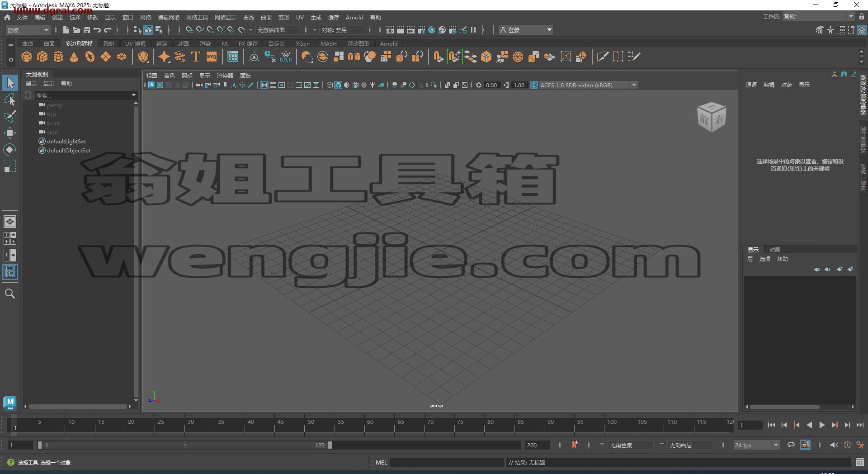Expand the 24 fps frame rate dropdown
The height and width of the screenshot is (474, 868).
[756, 445]
